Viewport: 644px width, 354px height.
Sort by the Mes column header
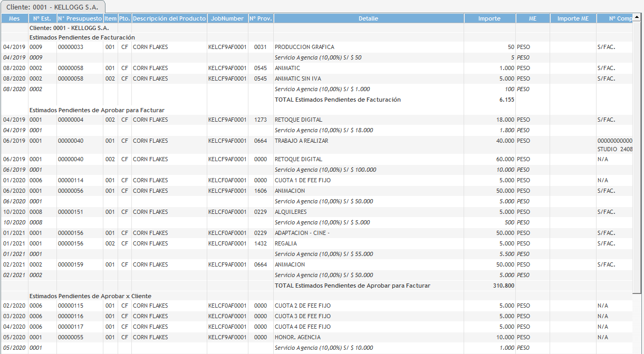tap(15, 18)
